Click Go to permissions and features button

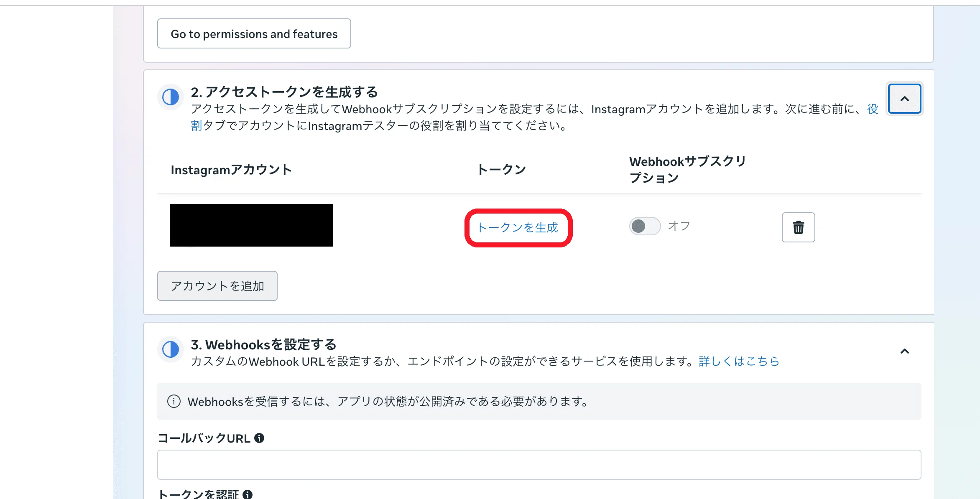(x=254, y=33)
